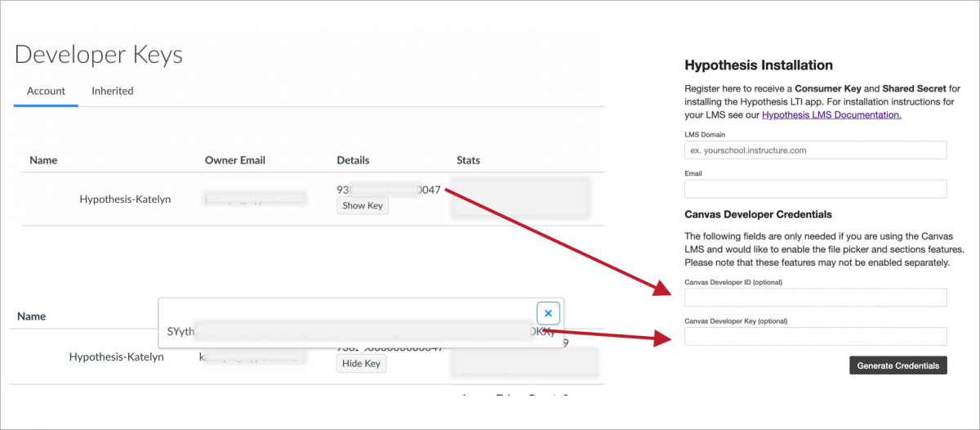980x430 pixels.
Task: Click Hypothesis-Katelyn name in lower table
Action: pos(116,357)
